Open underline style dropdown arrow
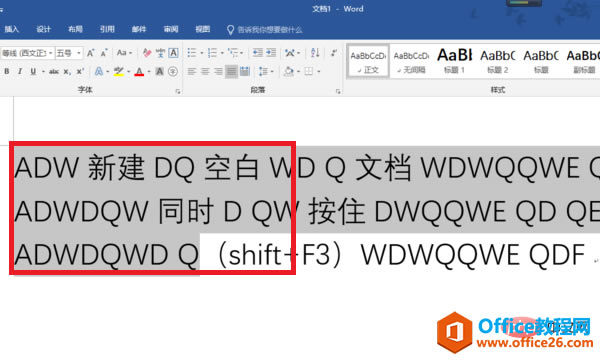600x360 pixels. click(x=43, y=72)
